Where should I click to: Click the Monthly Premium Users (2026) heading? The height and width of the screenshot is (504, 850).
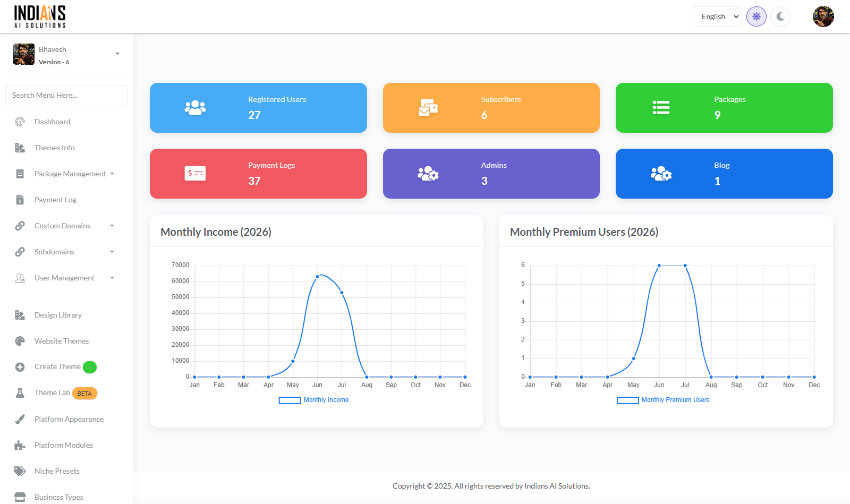(x=584, y=232)
